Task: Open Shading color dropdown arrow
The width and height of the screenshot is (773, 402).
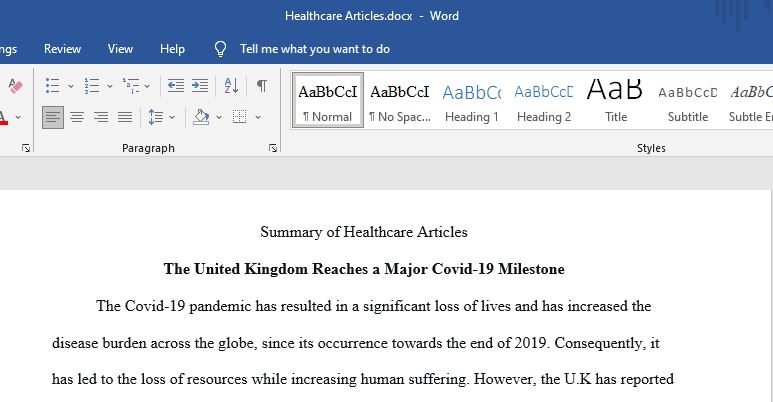Action: (x=219, y=117)
